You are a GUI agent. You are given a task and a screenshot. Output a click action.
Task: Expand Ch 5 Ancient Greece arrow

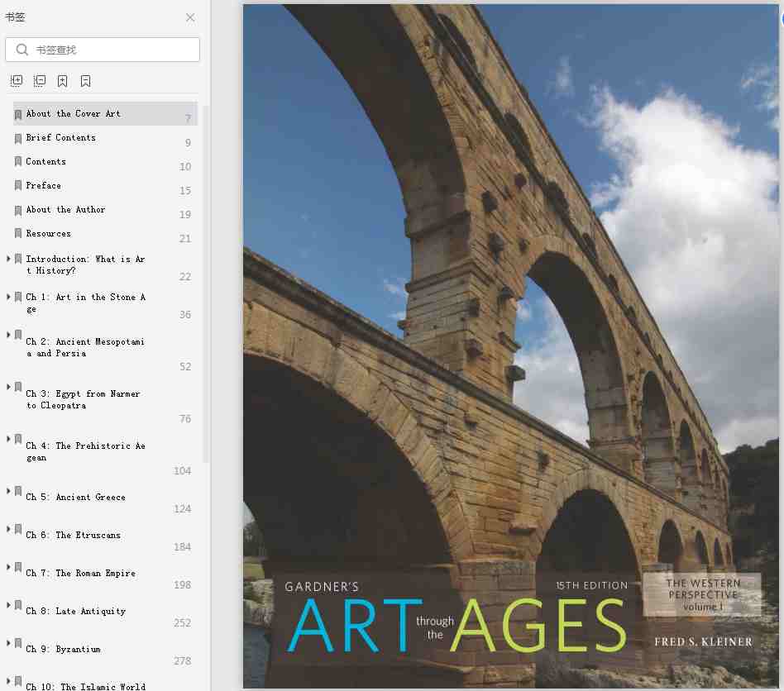[8, 491]
